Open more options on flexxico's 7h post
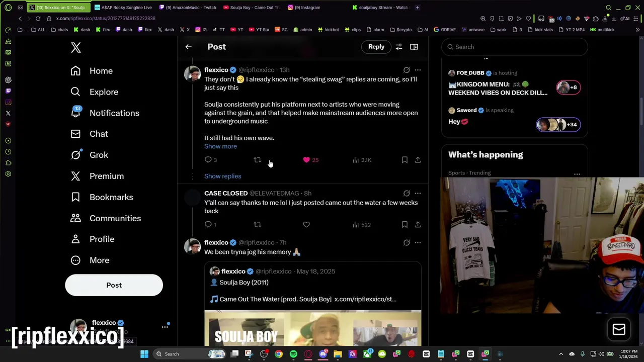644x362 pixels. pos(418,242)
